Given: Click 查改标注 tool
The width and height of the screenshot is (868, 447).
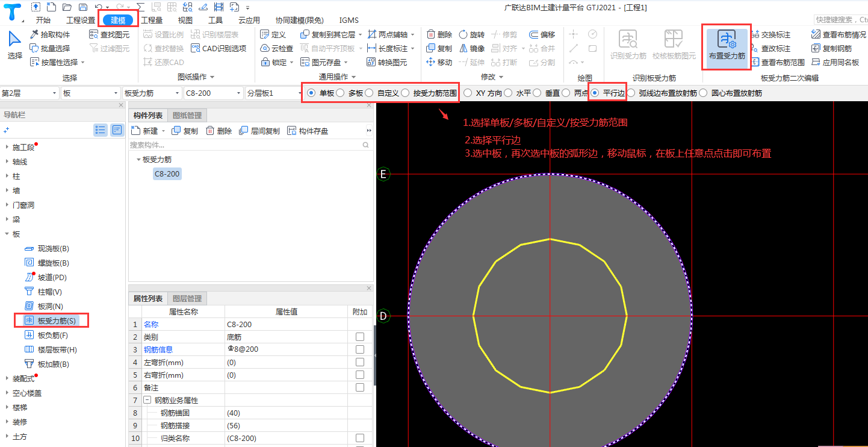Looking at the screenshot, I should click(770, 48).
